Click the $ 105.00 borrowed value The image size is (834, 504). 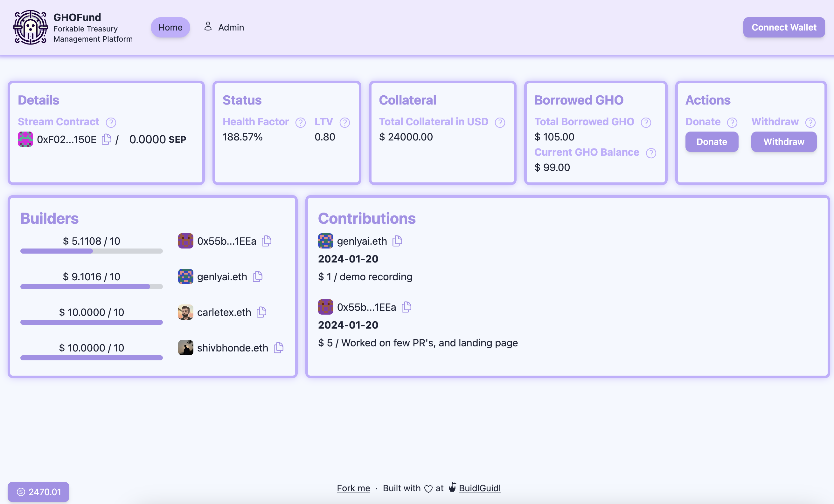pyautogui.click(x=554, y=137)
